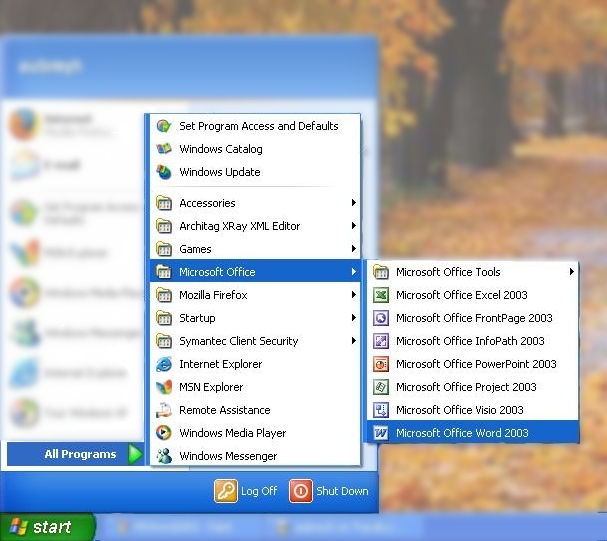607x541 pixels.
Task: Expand the Symantec Client Security submenu arrow
Action: click(x=353, y=341)
